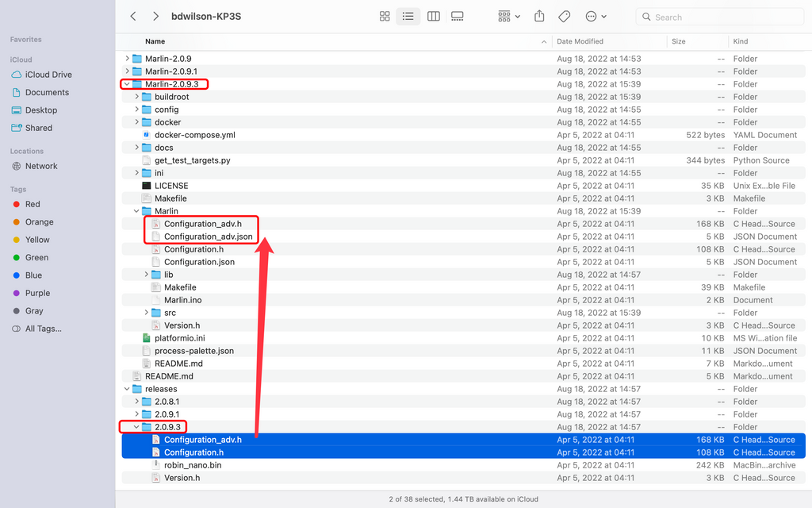Select the Red tag in sidebar
Image resolution: width=812 pixels, height=508 pixels.
[x=33, y=204]
